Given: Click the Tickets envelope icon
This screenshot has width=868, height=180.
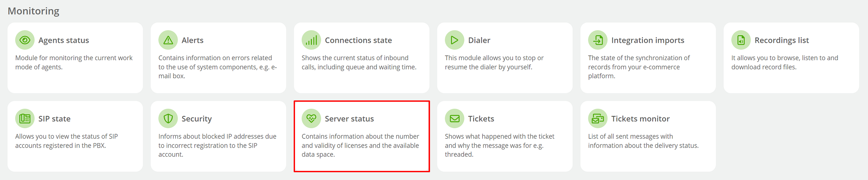Looking at the screenshot, I should point(455,118).
